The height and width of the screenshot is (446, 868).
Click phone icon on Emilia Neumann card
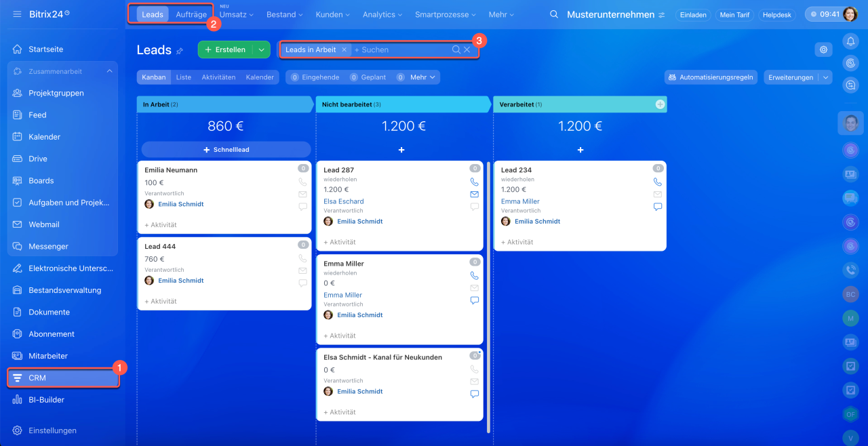pos(302,182)
